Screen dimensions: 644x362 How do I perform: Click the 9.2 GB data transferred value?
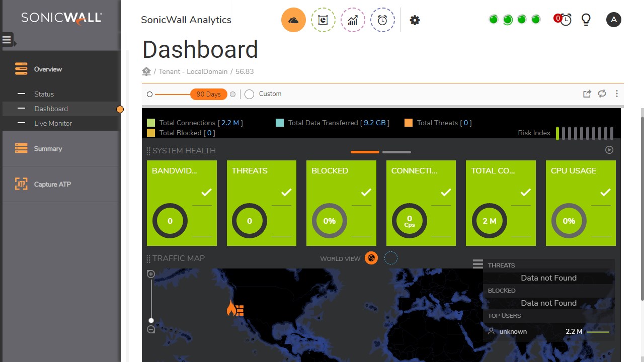click(375, 123)
